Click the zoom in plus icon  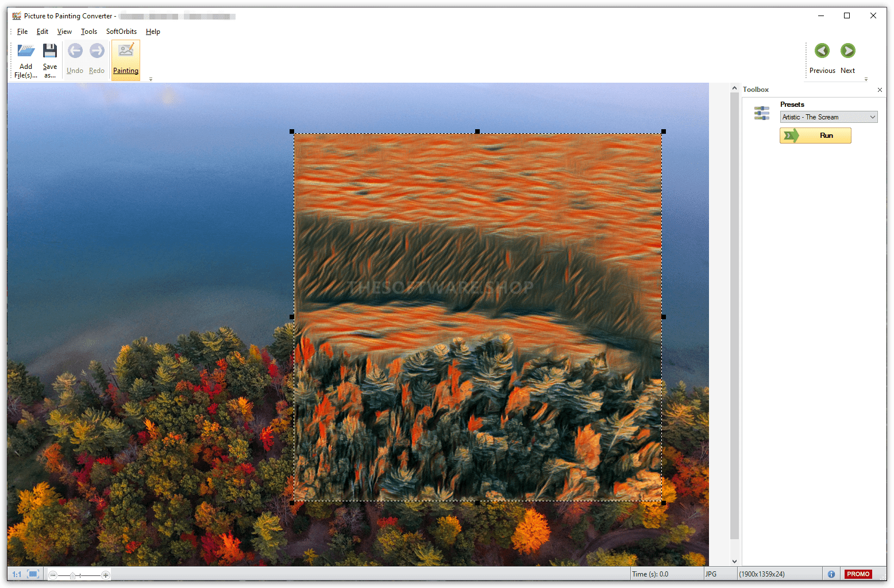(x=105, y=575)
